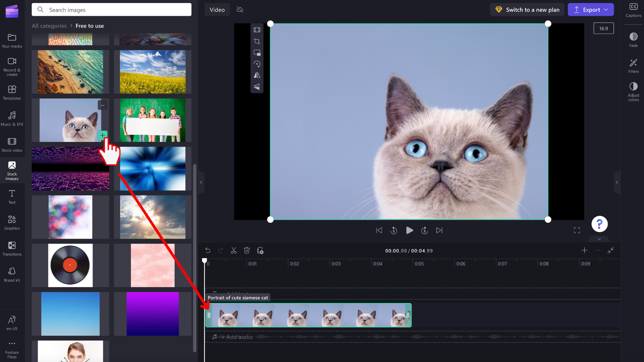Click the Free to use breadcrumb

point(90,26)
